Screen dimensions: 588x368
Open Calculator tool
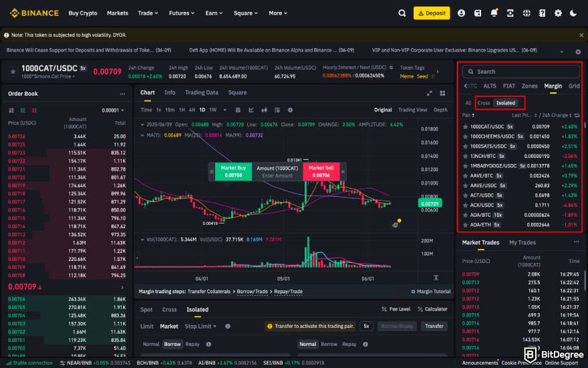tap(432, 309)
